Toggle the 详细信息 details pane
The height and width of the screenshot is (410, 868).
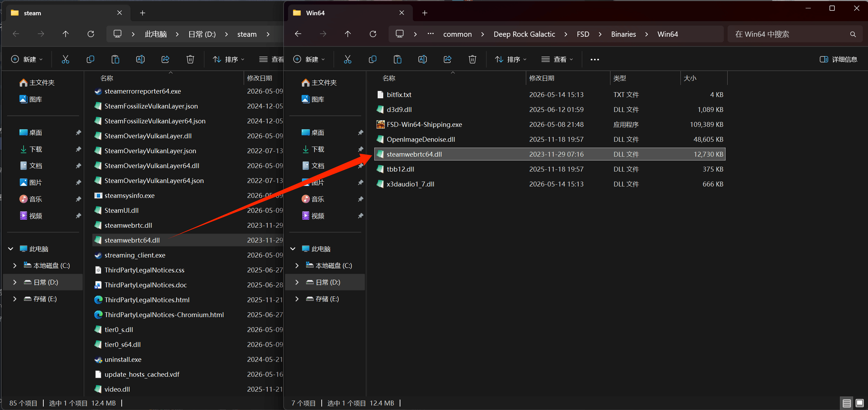pos(838,59)
